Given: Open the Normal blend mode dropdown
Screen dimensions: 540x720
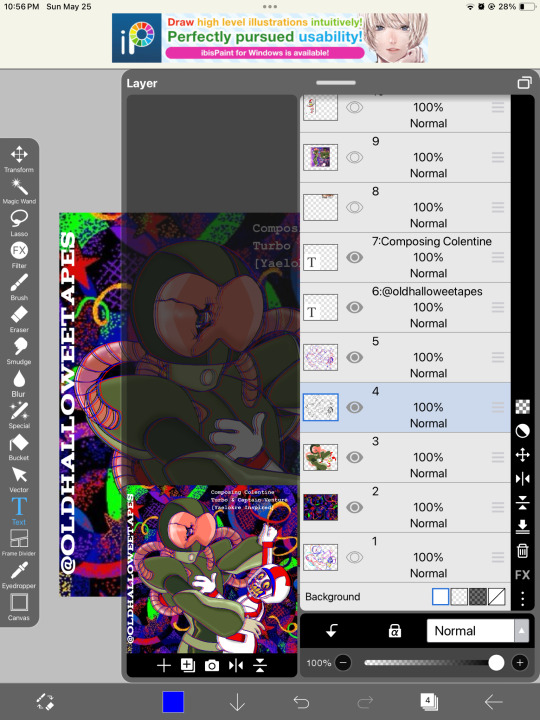Looking at the screenshot, I should point(478,631).
